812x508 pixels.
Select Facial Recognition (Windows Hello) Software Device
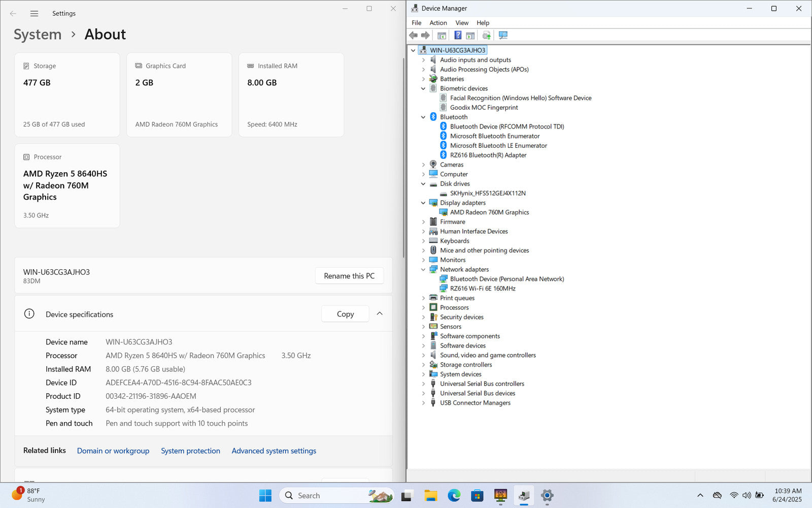click(x=521, y=98)
